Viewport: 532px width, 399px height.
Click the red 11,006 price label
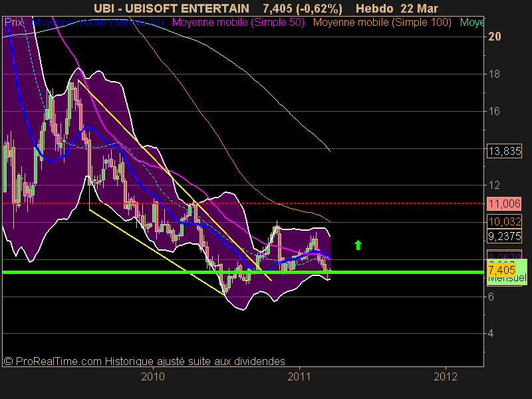click(x=505, y=203)
